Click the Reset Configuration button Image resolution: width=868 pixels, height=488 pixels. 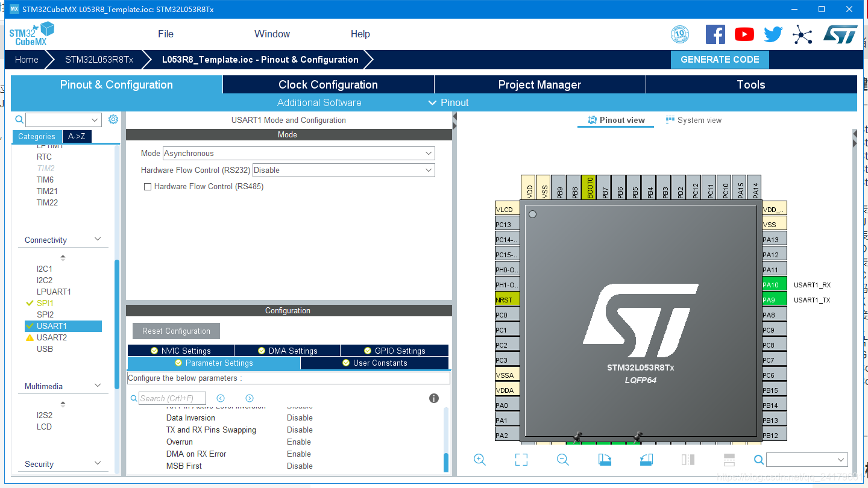pyautogui.click(x=176, y=331)
